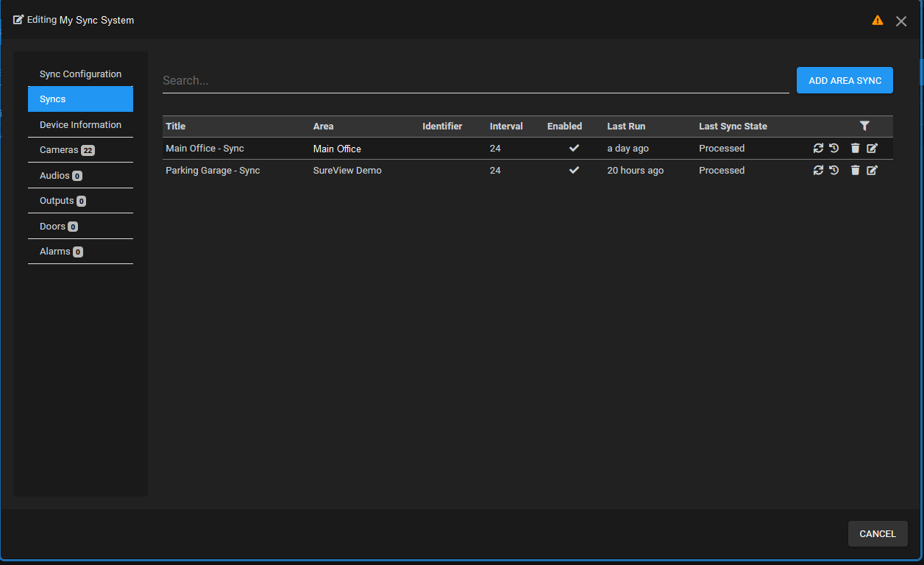
Task: Show the Outputs tab
Action: click(80, 201)
